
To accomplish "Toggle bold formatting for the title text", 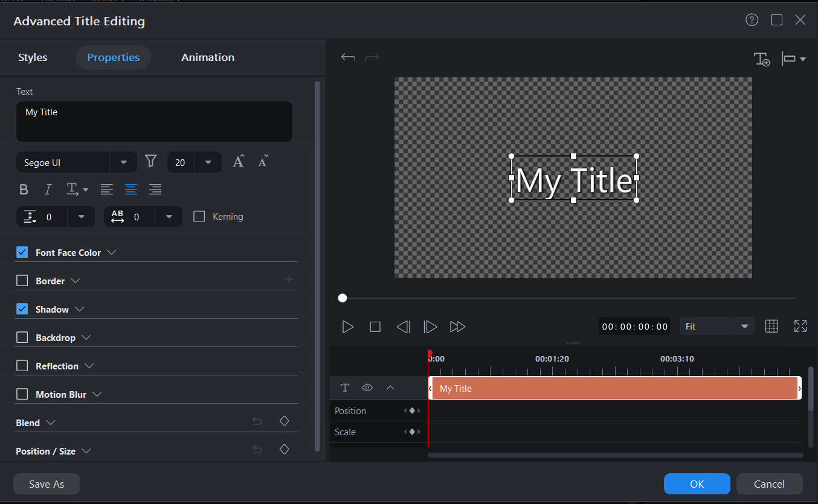I will click(24, 189).
